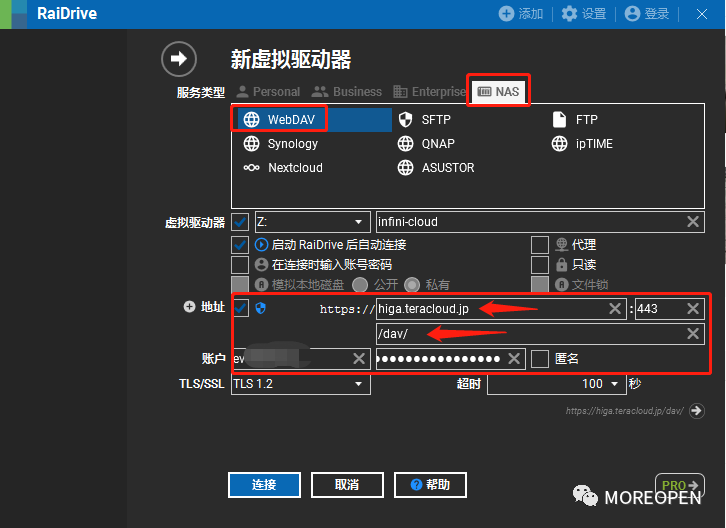726x528 pixels.
Task: Select the ipTIME service
Action: coord(582,144)
